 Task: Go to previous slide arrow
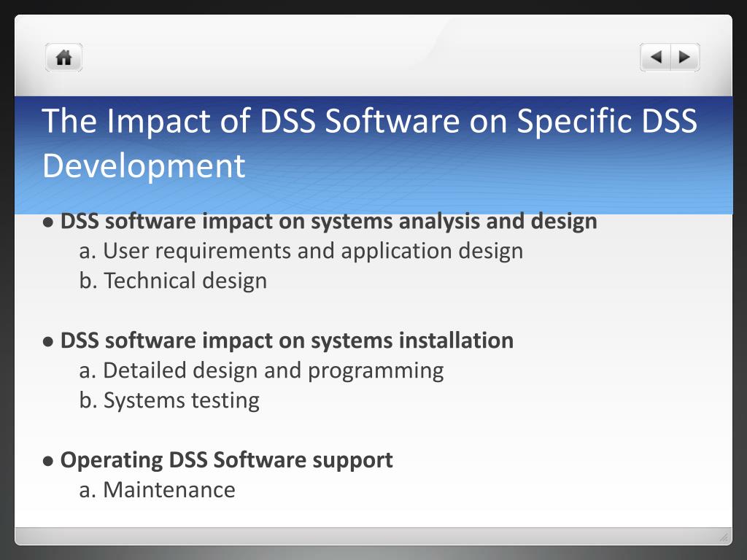656,58
